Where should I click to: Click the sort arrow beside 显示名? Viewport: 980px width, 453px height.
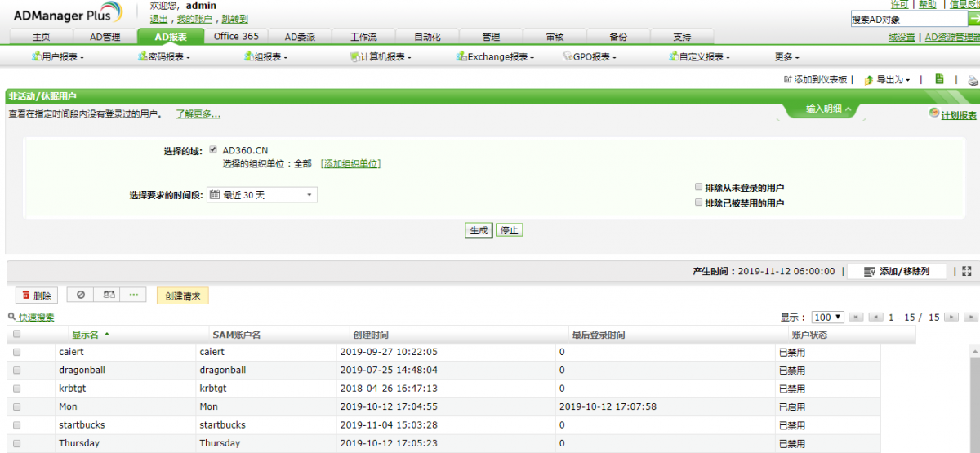point(106,335)
